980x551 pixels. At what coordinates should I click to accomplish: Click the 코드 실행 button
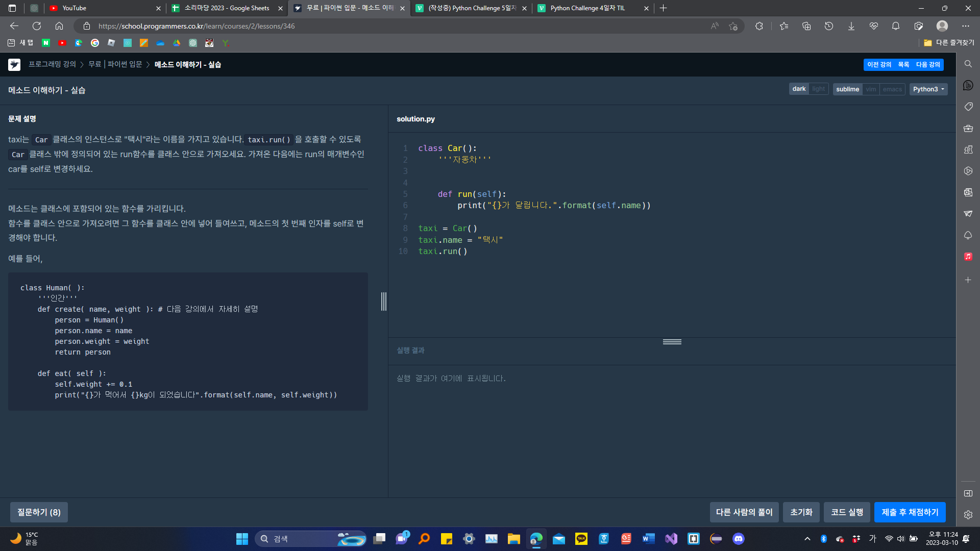tap(847, 512)
